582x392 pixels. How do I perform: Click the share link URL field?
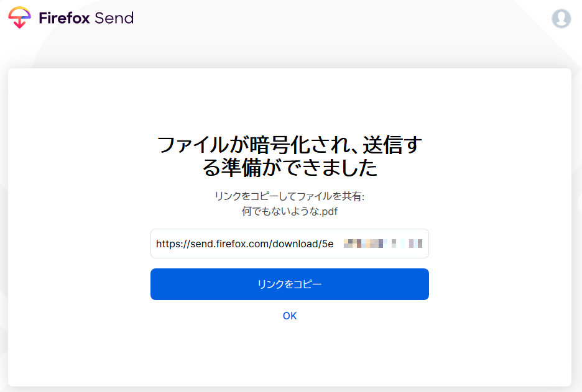pos(290,244)
